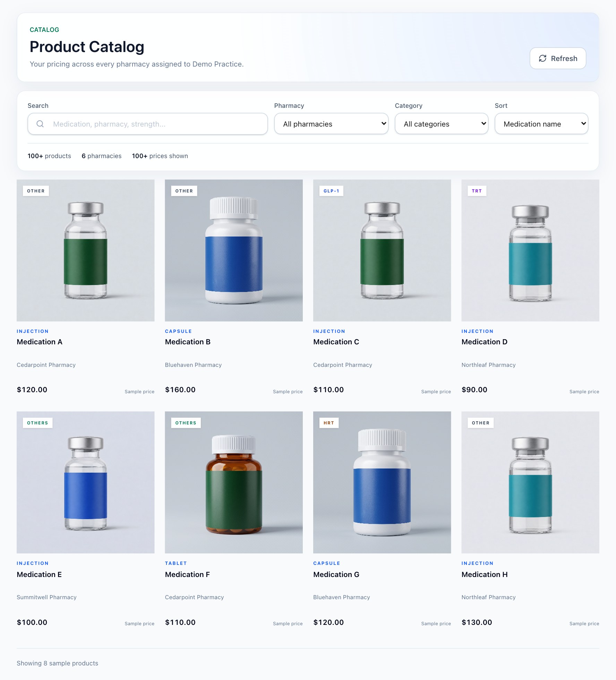This screenshot has height=680, width=616.
Task: Open Medication F product image
Action: [234, 482]
